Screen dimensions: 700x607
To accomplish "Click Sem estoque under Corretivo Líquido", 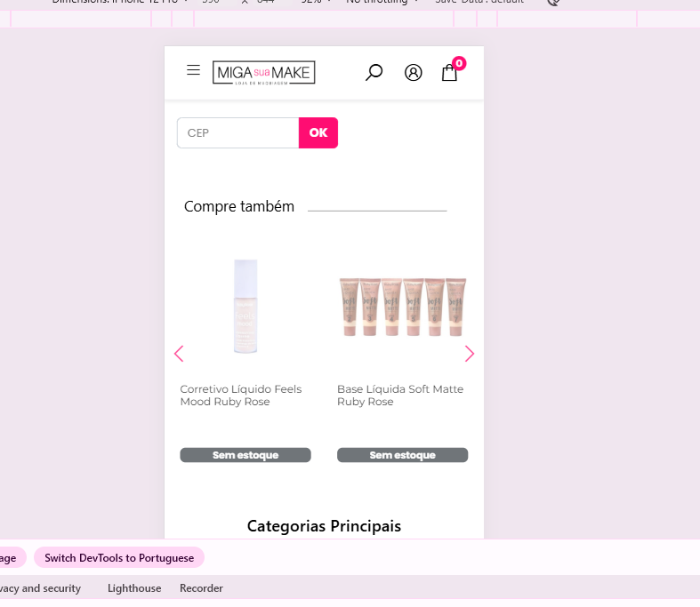I will point(245,455).
